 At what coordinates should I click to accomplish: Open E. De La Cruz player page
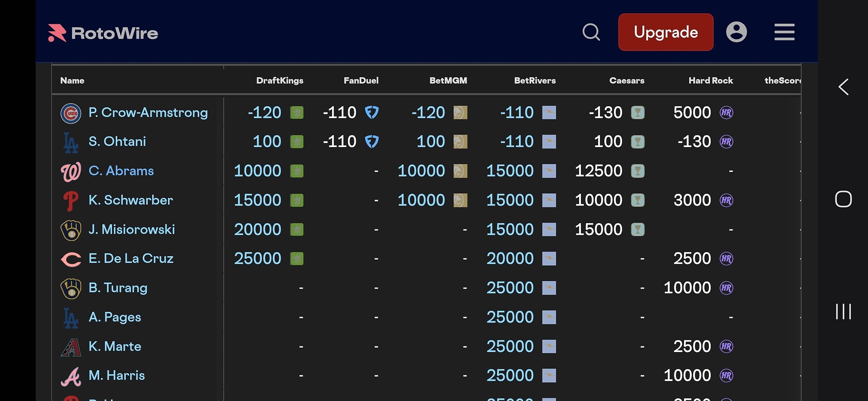pos(131,258)
